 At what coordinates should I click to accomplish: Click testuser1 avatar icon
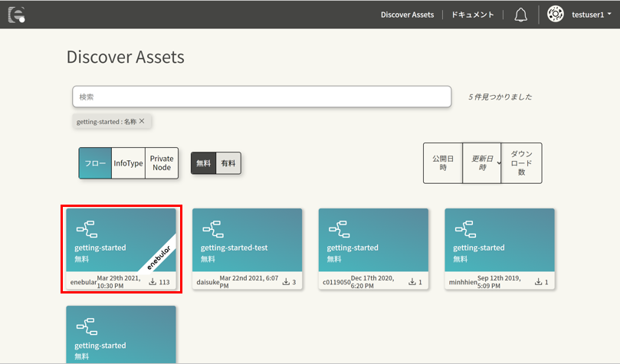click(555, 15)
